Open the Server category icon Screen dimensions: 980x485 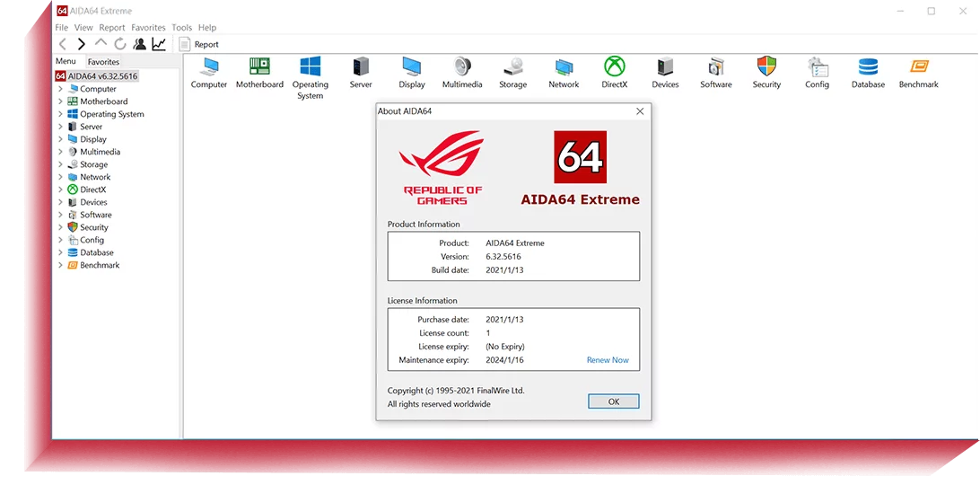pos(361,66)
